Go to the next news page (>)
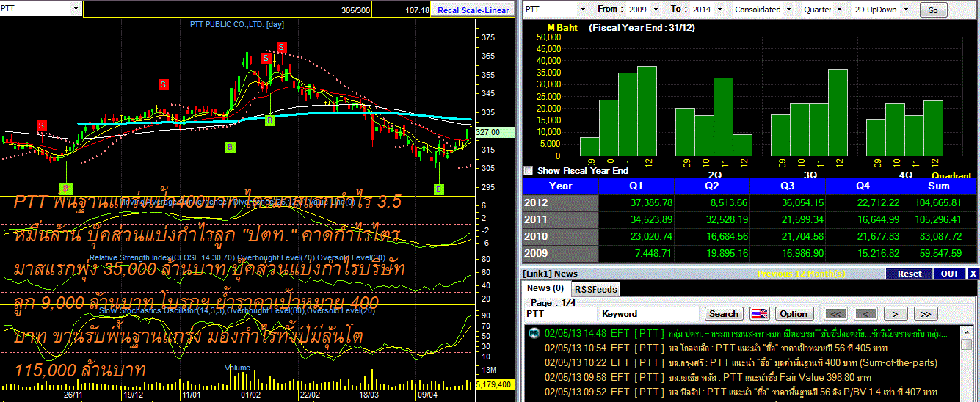 [896, 313]
